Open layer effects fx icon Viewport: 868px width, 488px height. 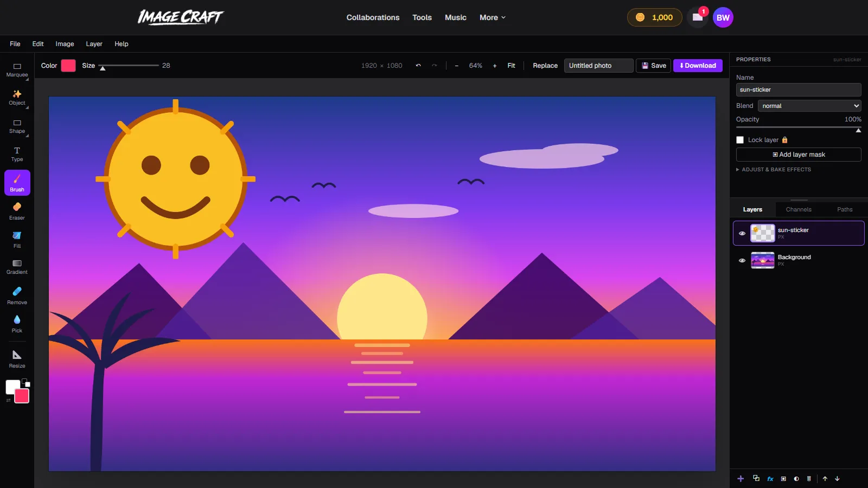[770, 479]
